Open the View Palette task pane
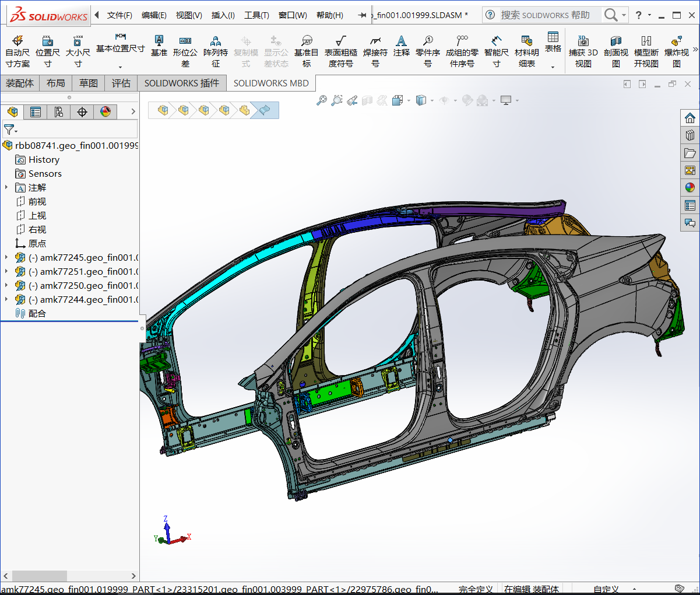 (690, 170)
